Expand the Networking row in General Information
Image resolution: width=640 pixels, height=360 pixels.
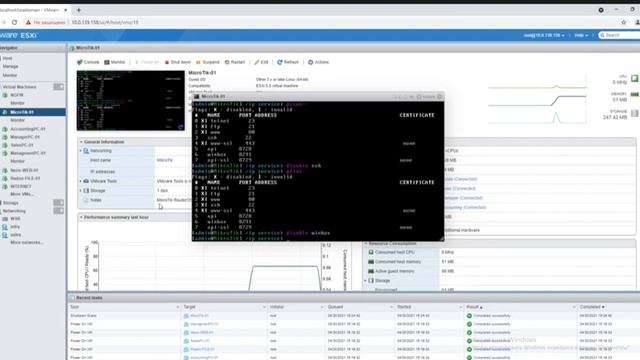point(80,151)
